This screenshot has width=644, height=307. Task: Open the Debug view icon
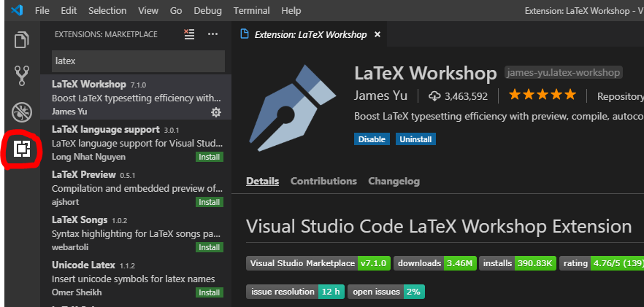(x=22, y=112)
